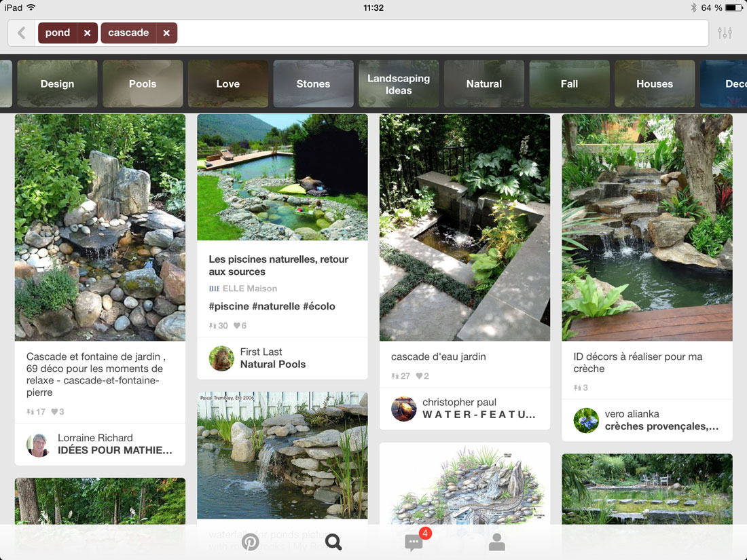
Task: Open First Last's Natural Pools board
Action: (x=273, y=365)
